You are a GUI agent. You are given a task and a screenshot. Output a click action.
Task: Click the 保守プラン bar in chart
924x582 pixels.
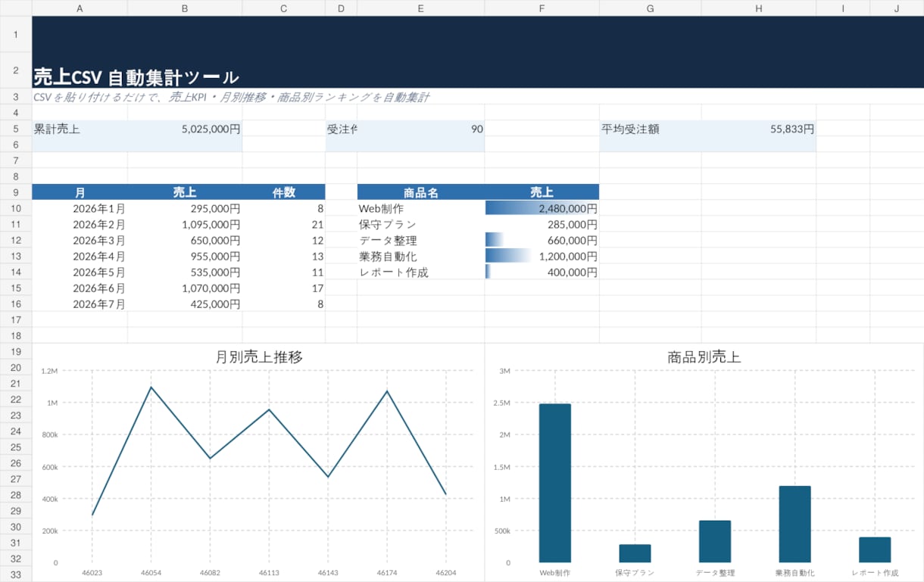click(635, 553)
